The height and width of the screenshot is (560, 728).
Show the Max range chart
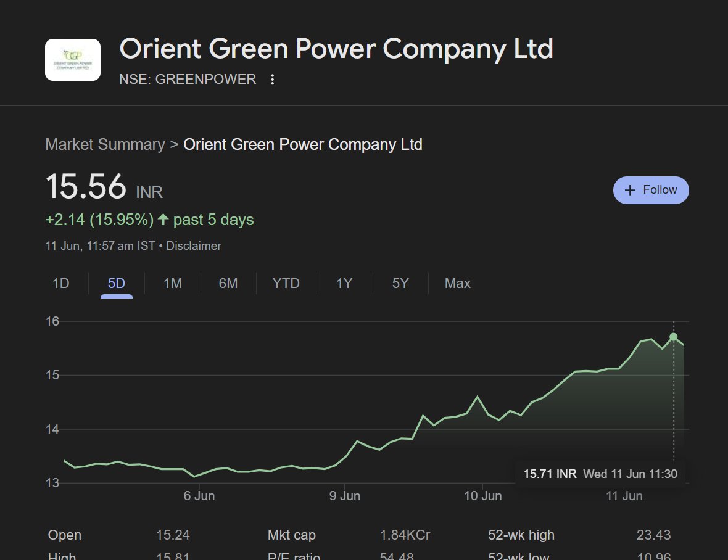(x=458, y=284)
